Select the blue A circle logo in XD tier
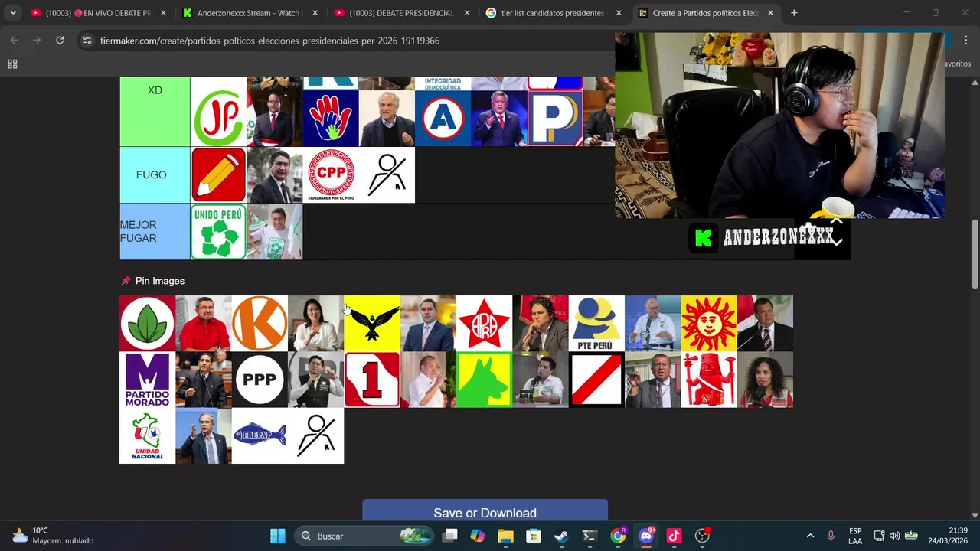 coord(443,119)
